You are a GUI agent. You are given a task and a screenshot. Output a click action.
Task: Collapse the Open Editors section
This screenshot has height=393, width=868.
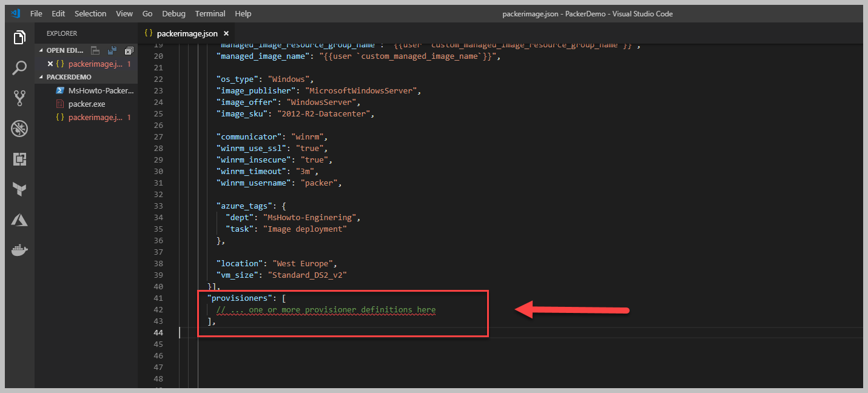pos(41,50)
